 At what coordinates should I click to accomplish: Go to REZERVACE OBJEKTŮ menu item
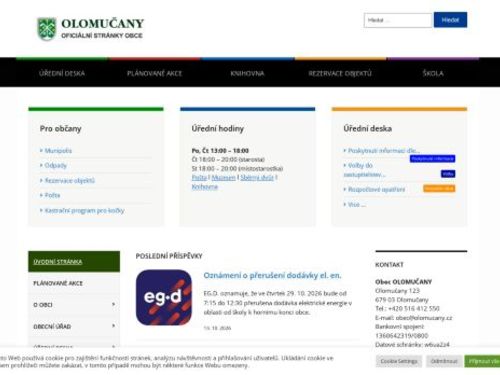[x=340, y=73]
